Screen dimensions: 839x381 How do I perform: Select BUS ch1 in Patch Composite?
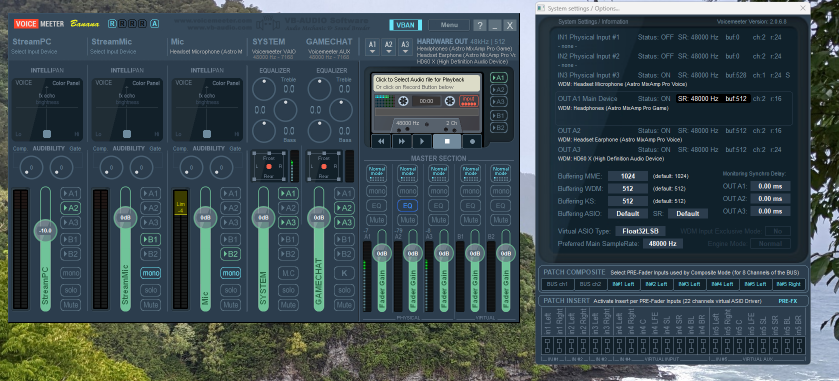(557, 284)
